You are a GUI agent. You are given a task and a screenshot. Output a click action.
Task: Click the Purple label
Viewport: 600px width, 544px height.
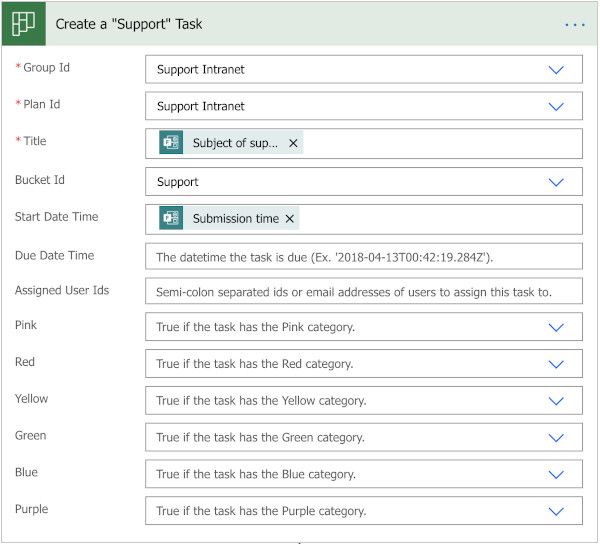point(31,509)
